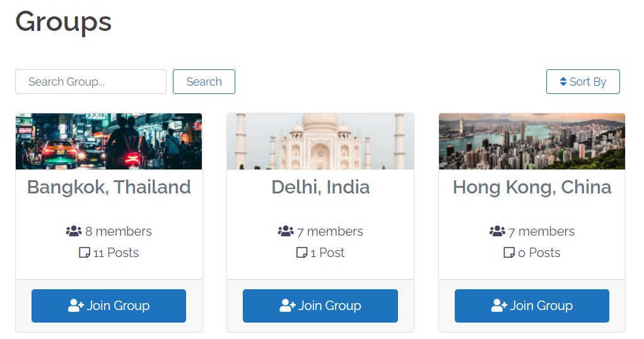
Task: Click the posts note icon for Hong Kong
Action: [x=509, y=253]
